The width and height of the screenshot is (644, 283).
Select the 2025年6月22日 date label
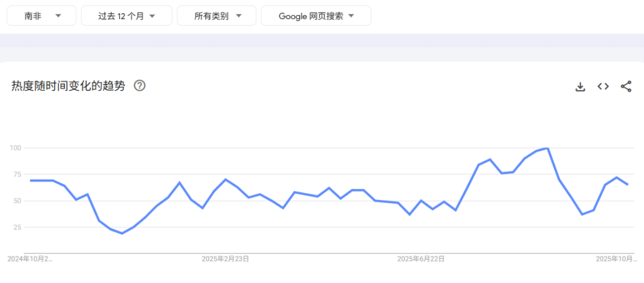coord(421,259)
